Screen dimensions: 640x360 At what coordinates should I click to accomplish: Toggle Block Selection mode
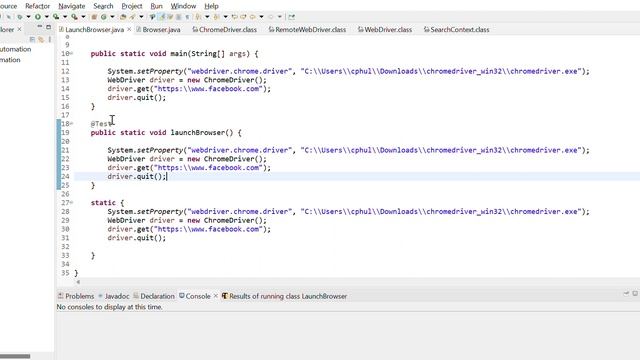[x=179, y=17]
